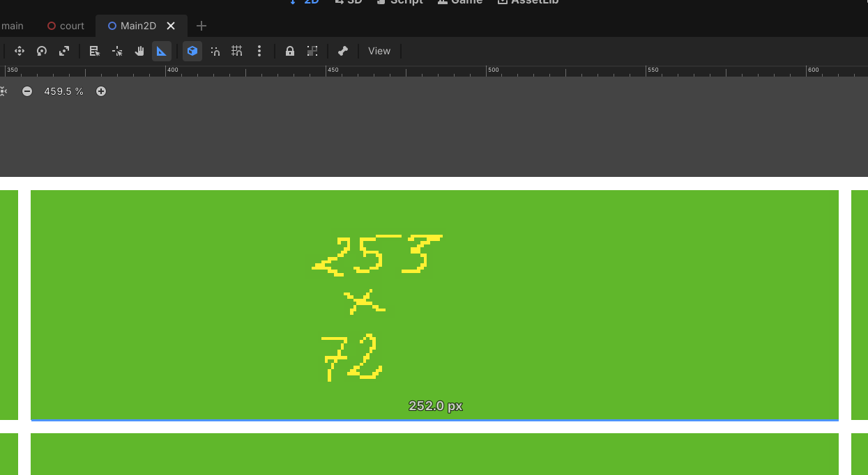Select the Move mode tool
This screenshot has height=475, width=868.
coord(20,51)
